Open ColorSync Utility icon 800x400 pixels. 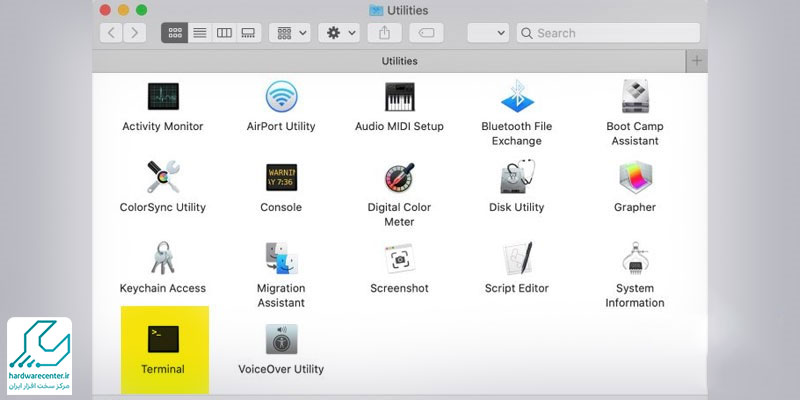tap(163, 177)
